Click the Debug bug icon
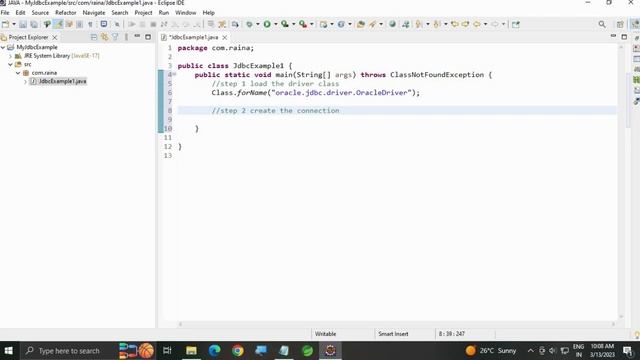640x360 pixels. coord(249,24)
